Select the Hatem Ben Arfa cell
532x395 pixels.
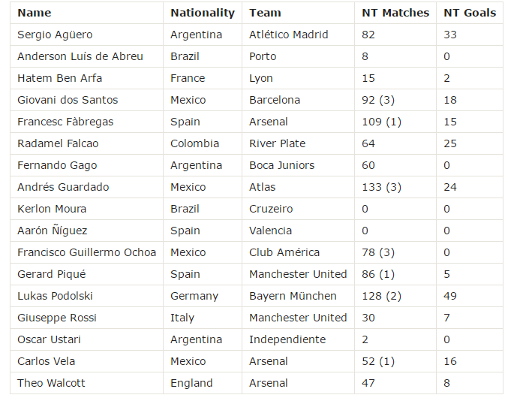click(59, 78)
